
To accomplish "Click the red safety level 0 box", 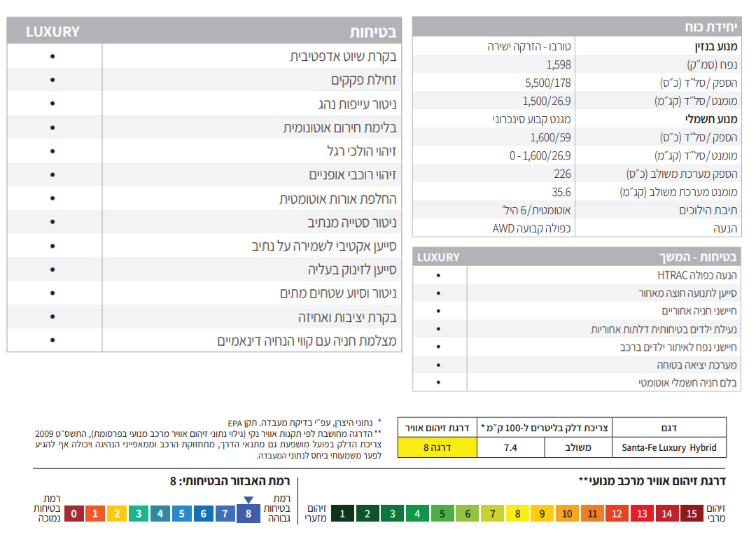I will point(75,514).
